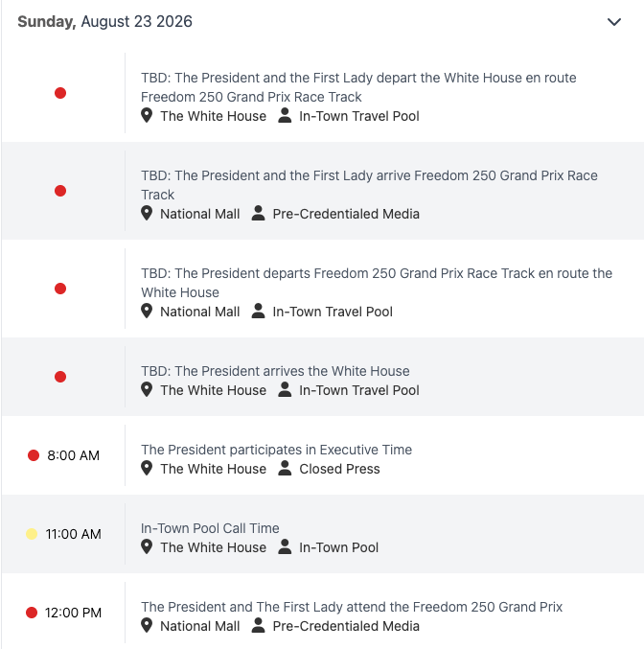Click the red status dot at 8:00 AM

(34, 455)
